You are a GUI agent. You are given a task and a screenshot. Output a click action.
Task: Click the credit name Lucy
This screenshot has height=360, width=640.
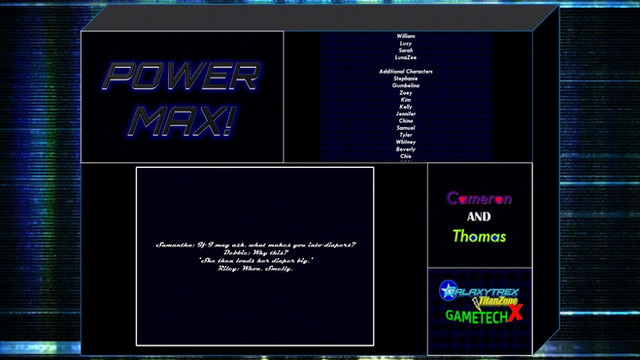coord(406,43)
